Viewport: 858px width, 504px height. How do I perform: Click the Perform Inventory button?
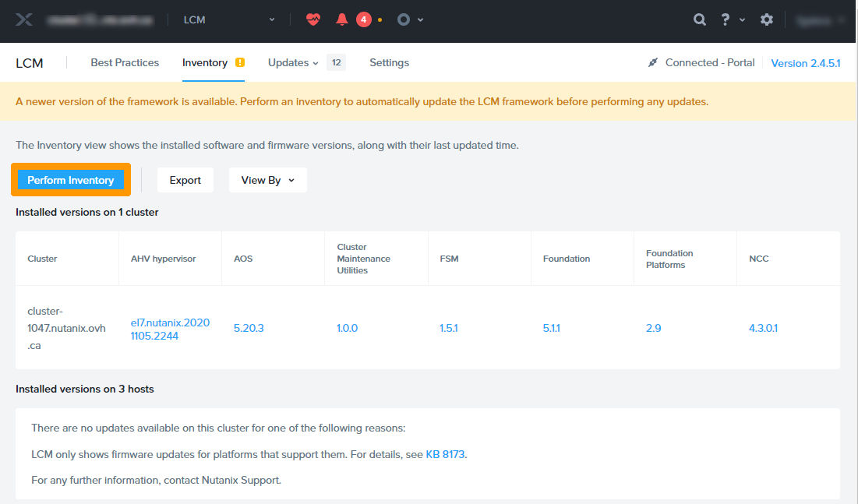(x=71, y=180)
